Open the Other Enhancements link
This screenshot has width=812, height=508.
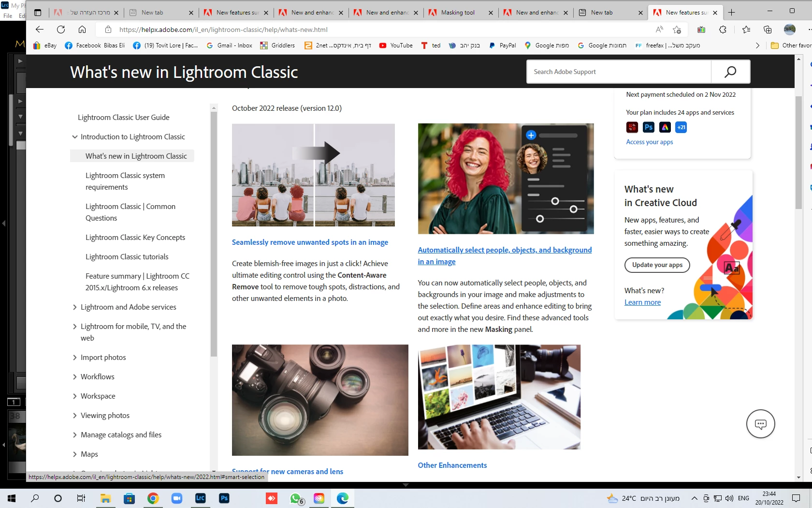(x=452, y=465)
